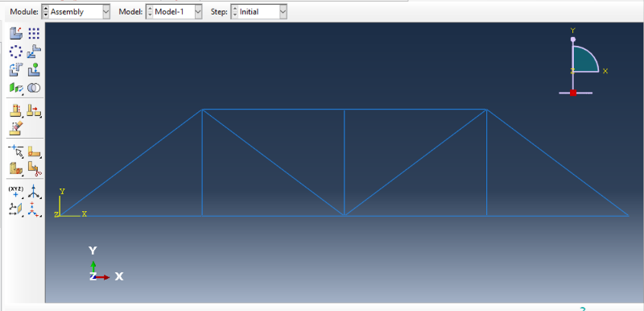644x311 pixels.
Task: Select the Create Datum CSYS tool
Action: point(34,209)
